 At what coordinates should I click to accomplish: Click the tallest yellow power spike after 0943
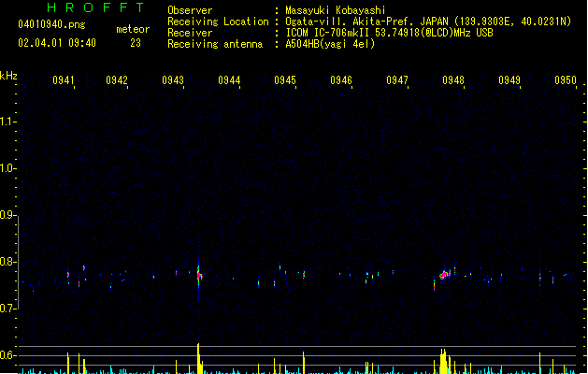198,358
